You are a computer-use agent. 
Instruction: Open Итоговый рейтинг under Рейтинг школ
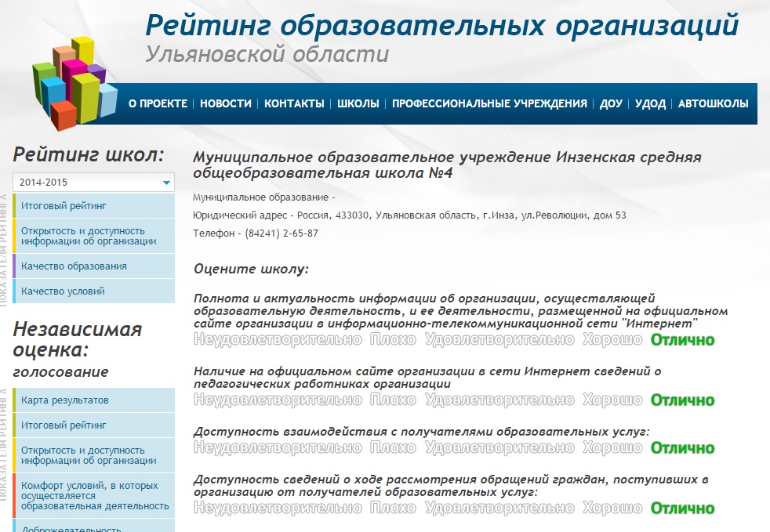tap(94, 205)
